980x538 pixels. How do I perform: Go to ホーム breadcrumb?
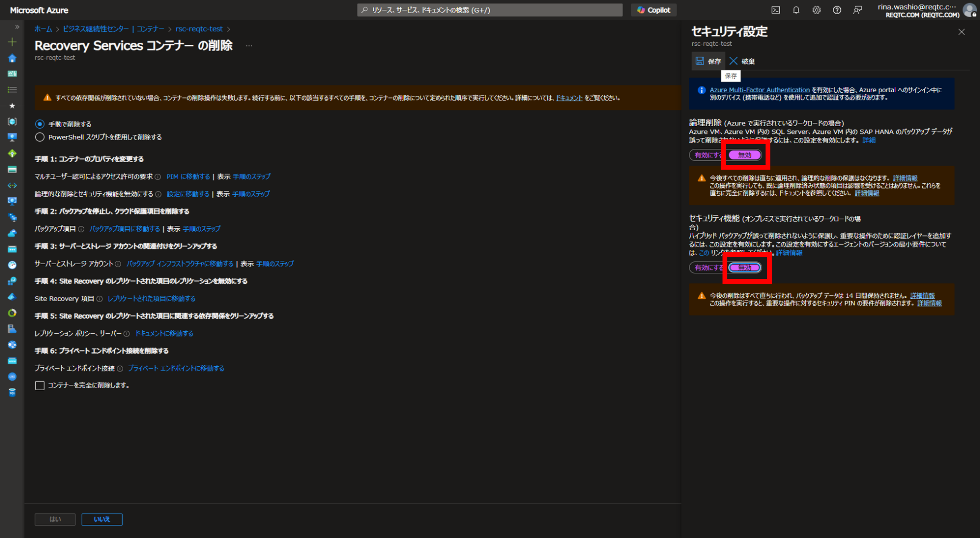tap(43, 29)
